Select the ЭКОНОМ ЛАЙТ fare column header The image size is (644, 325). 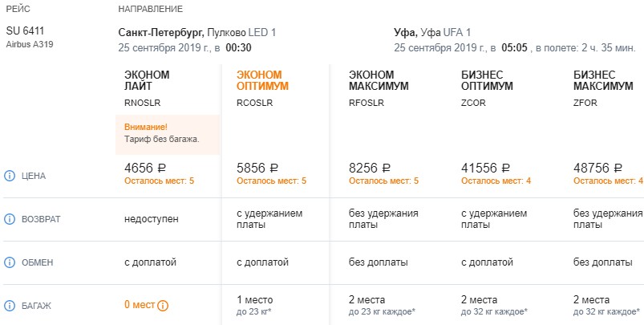pos(147,80)
